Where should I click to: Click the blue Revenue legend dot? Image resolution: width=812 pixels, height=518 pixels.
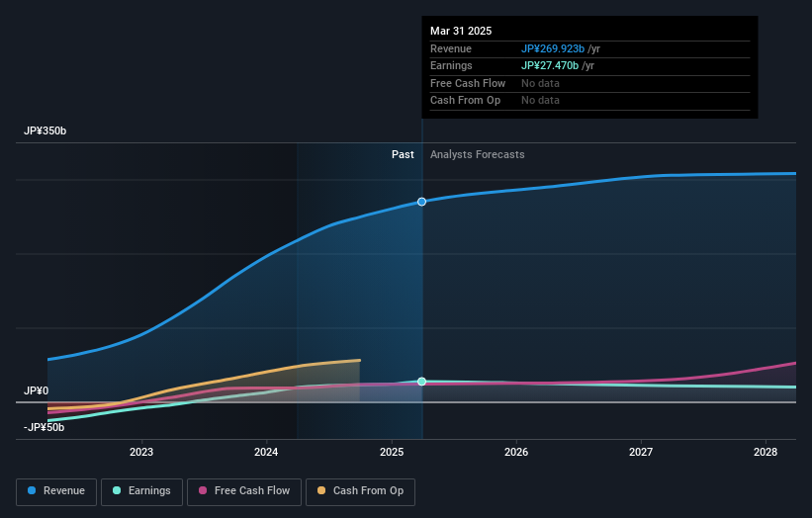pyautogui.click(x=32, y=490)
